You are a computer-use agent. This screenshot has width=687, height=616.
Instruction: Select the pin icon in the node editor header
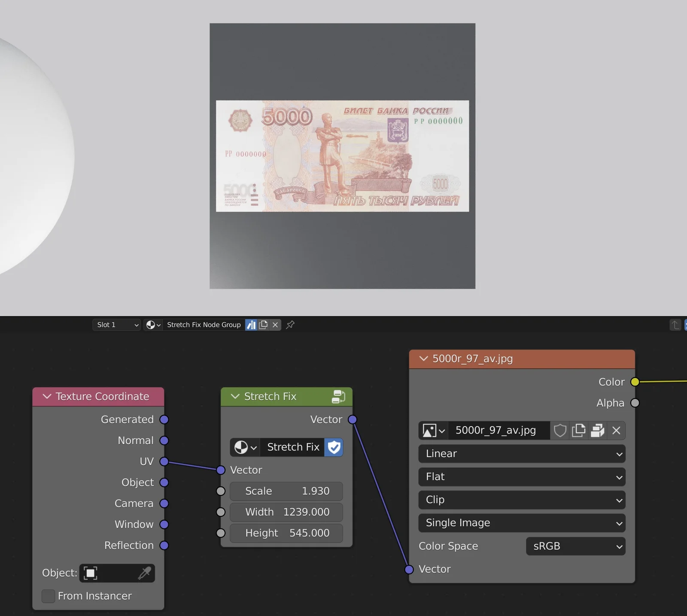[290, 325]
